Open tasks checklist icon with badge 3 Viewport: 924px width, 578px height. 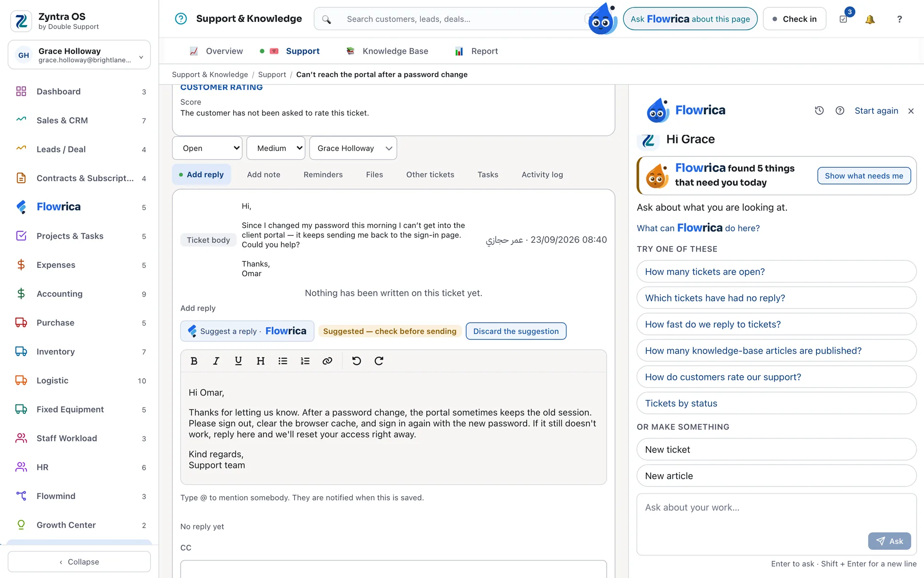pos(844,18)
